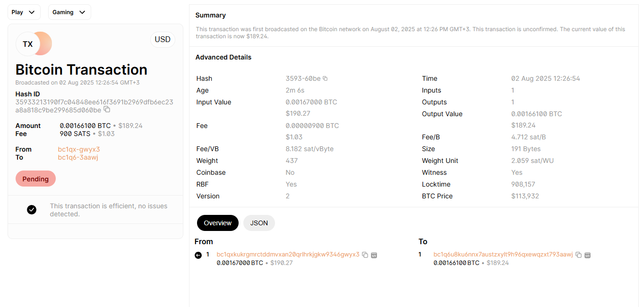Copy the To address bc1q6u8ku...3aawj
Viewport: 644px width, 307px height.
[x=578, y=255]
